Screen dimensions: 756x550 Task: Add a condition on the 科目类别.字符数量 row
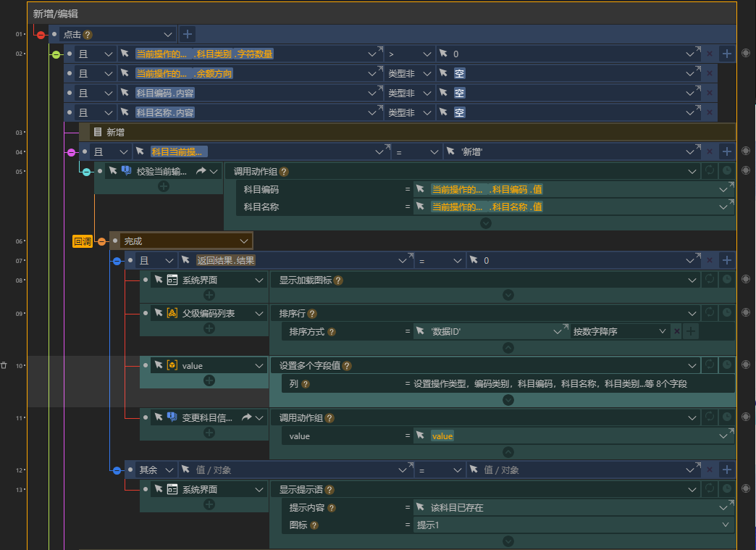pos(727,54)
